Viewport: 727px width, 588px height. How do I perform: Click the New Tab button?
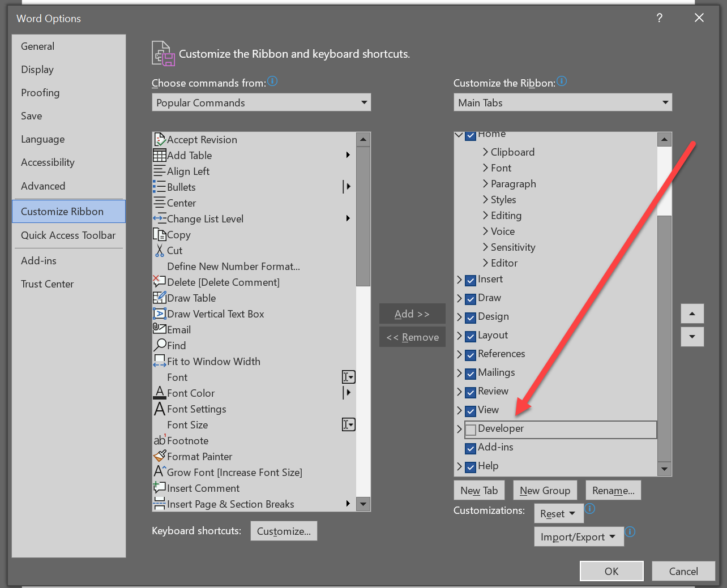[479, 490]
